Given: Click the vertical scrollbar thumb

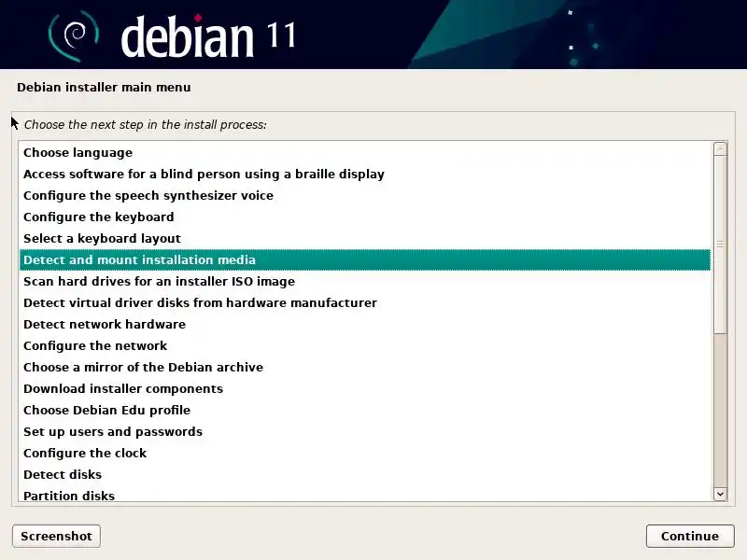Looking at the screenshot, I should [x=720, y=245].
